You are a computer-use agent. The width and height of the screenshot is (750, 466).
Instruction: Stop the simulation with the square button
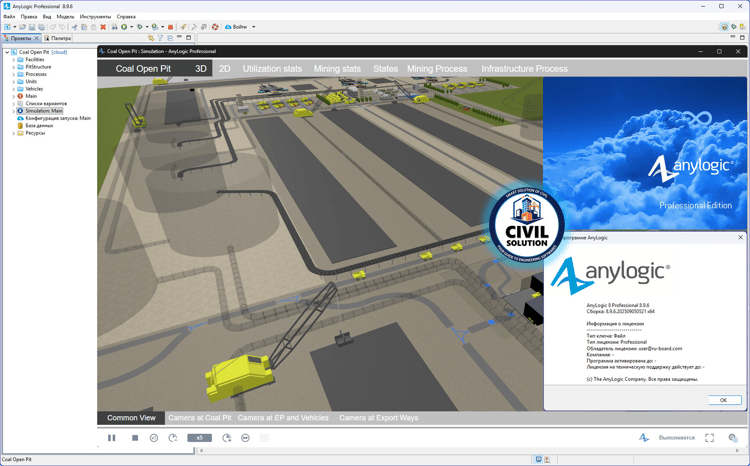135,438
